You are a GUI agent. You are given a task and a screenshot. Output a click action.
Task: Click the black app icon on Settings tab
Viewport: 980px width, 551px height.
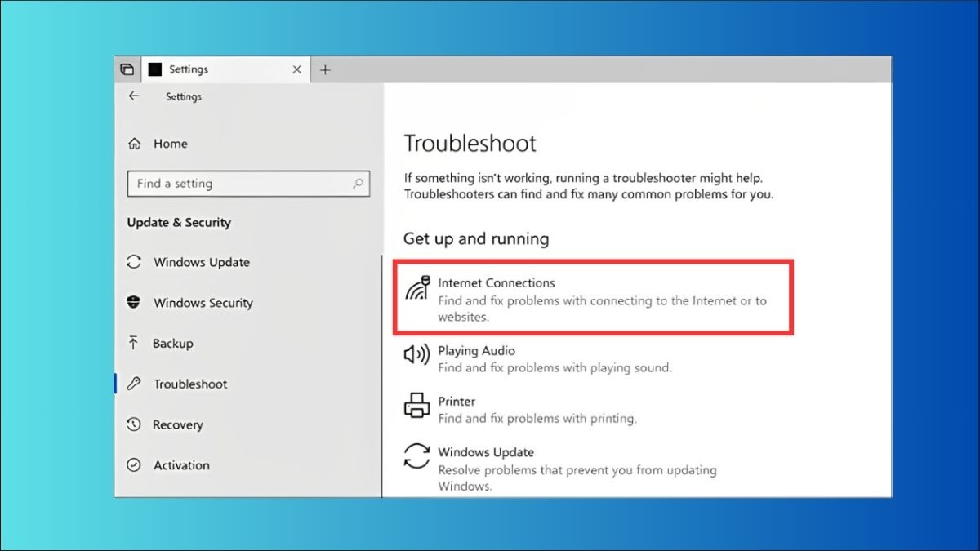154,70
